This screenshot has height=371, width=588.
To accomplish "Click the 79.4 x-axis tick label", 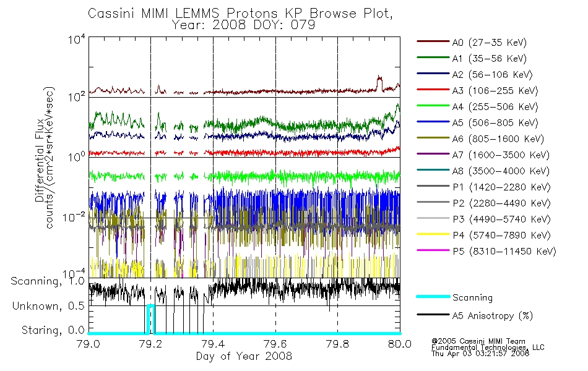I will 213,344.
